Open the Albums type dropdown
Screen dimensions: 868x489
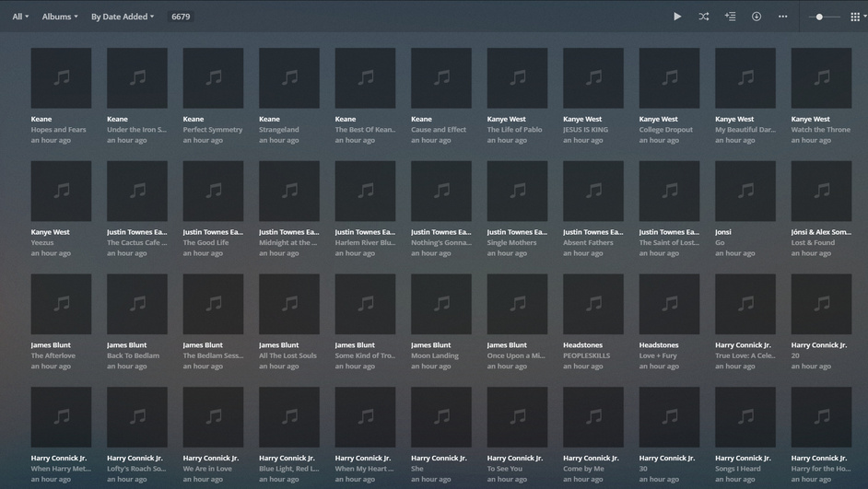click(60, 17)
